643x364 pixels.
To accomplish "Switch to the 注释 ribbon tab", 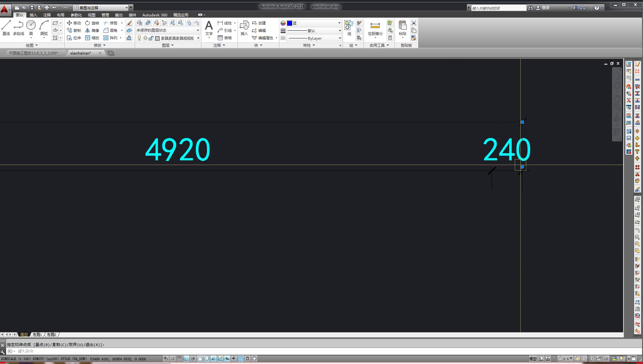I will click(x=47, y=15).
